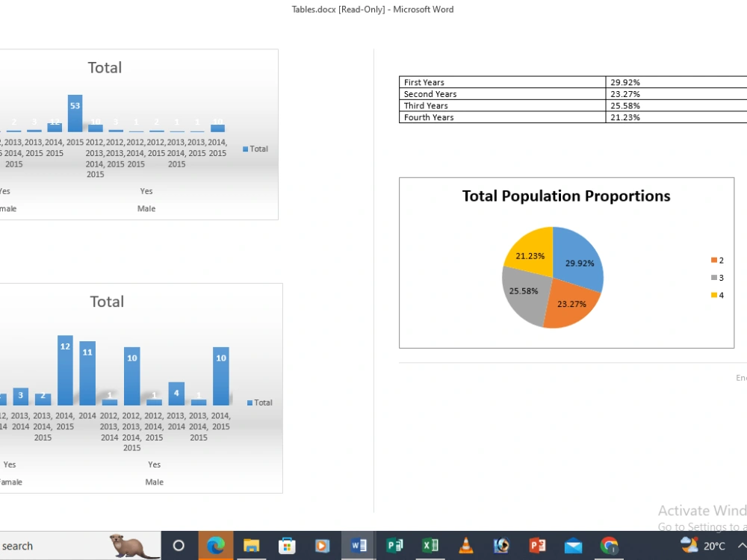This screenshot has width=747, height=560.
Task: Click the Male label in upper chart
Action: click(x=146, y=208)
